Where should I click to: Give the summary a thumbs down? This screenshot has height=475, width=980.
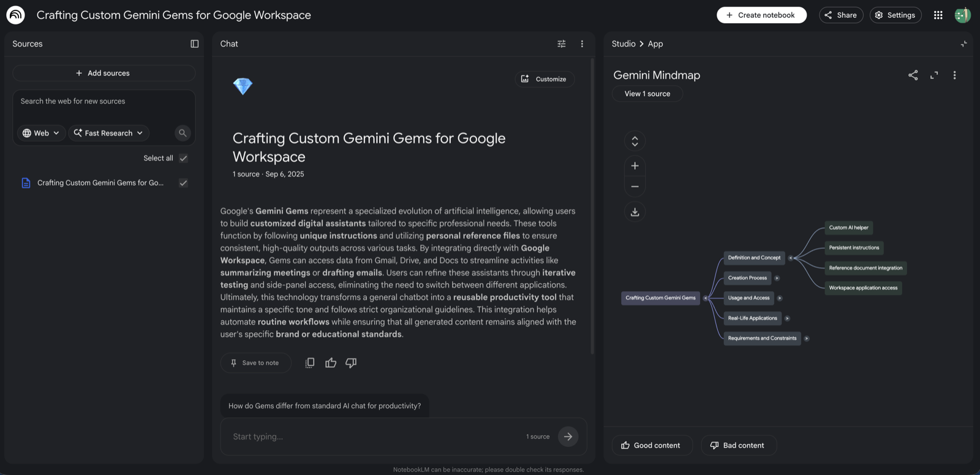point(351,363)
